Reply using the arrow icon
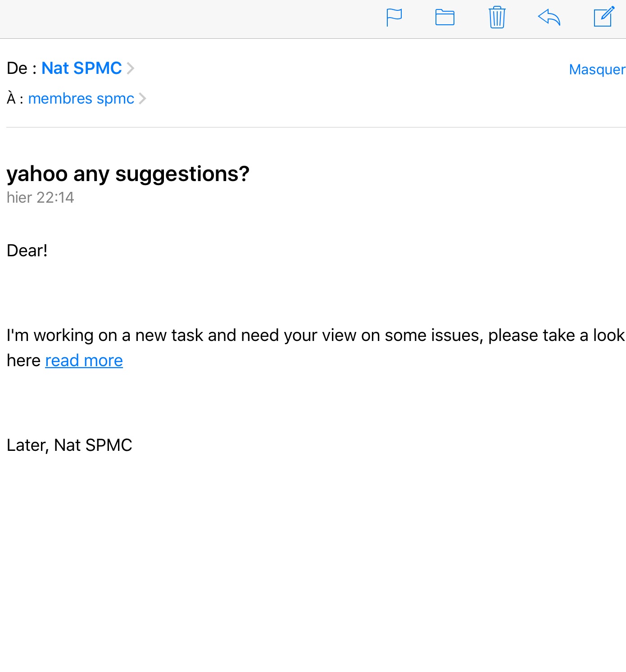 coord(549,18)
